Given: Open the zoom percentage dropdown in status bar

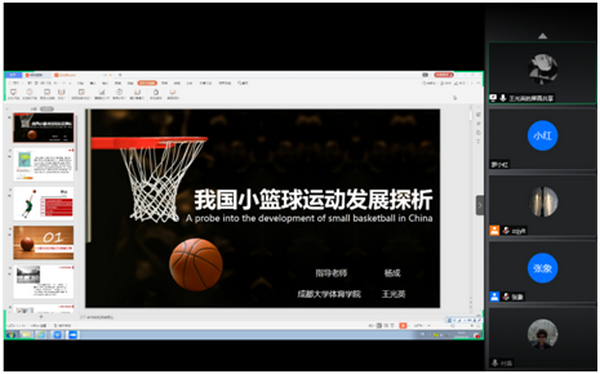Looking at the screenshot, I should [x=419, y=325].
